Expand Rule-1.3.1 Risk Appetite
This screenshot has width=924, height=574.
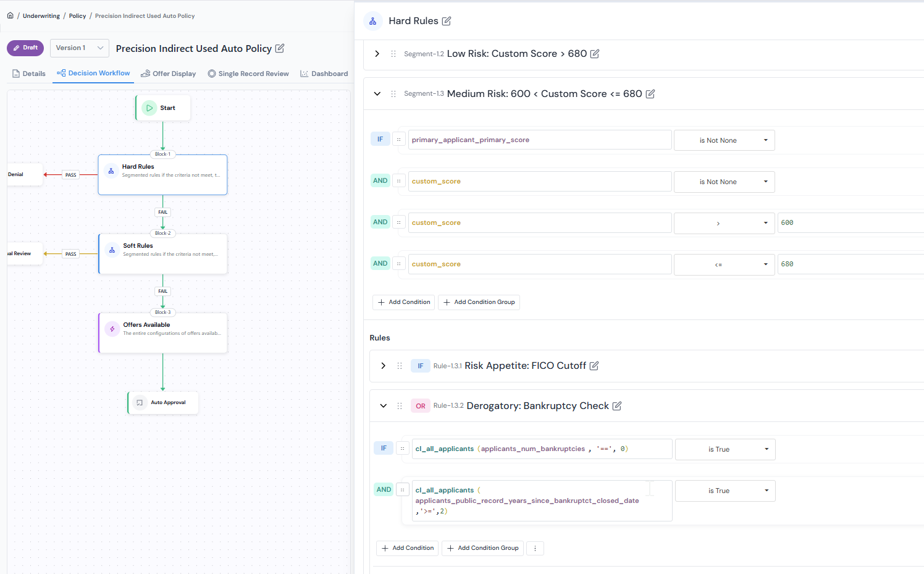[x=384, y=366]
